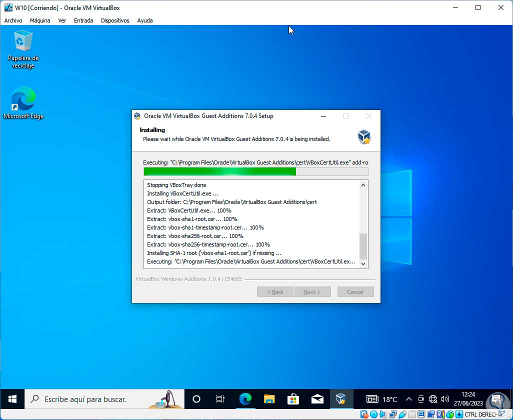Click the Guest Additions setup taskbar icon
513x420 pixels.
click(341, 399)
